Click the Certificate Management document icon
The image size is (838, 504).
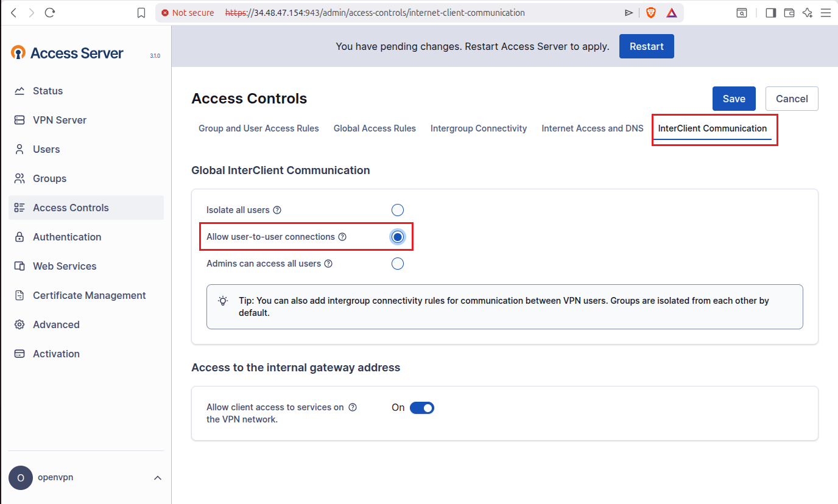point(19,295)
